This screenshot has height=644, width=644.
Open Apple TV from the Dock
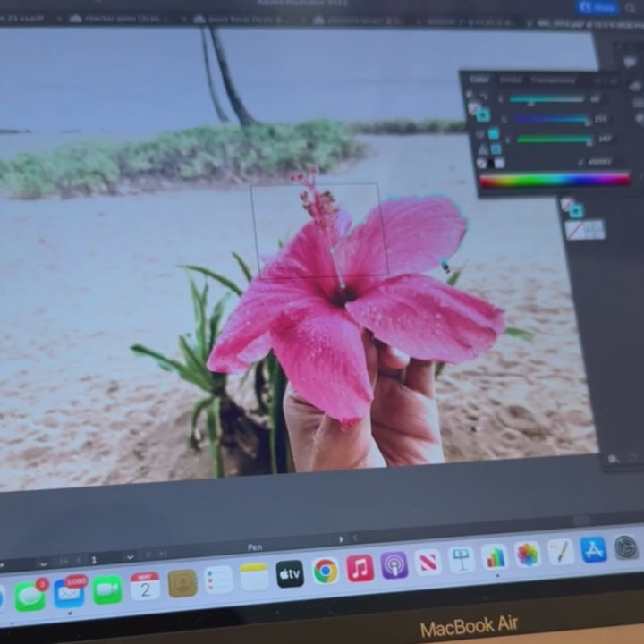(290, 573)
